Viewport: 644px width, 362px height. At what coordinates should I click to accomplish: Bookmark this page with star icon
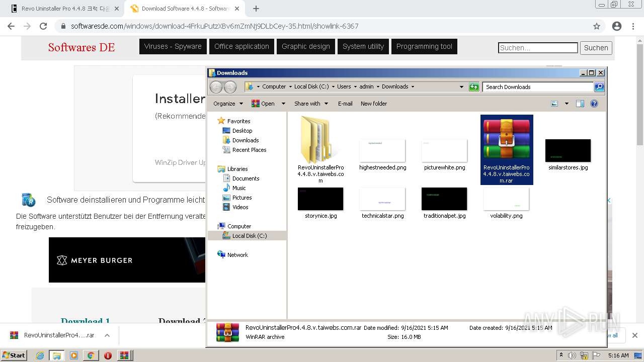pos(597,26)
